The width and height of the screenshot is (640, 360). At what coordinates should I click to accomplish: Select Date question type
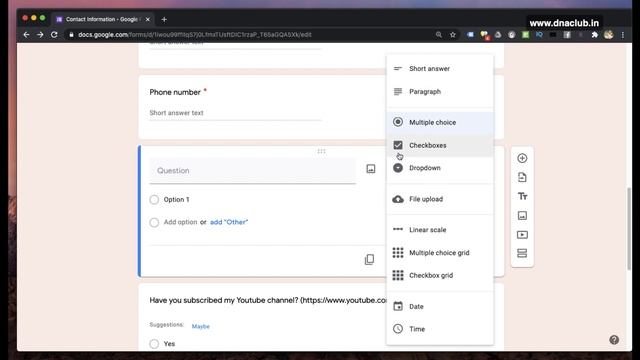point(440,307)
